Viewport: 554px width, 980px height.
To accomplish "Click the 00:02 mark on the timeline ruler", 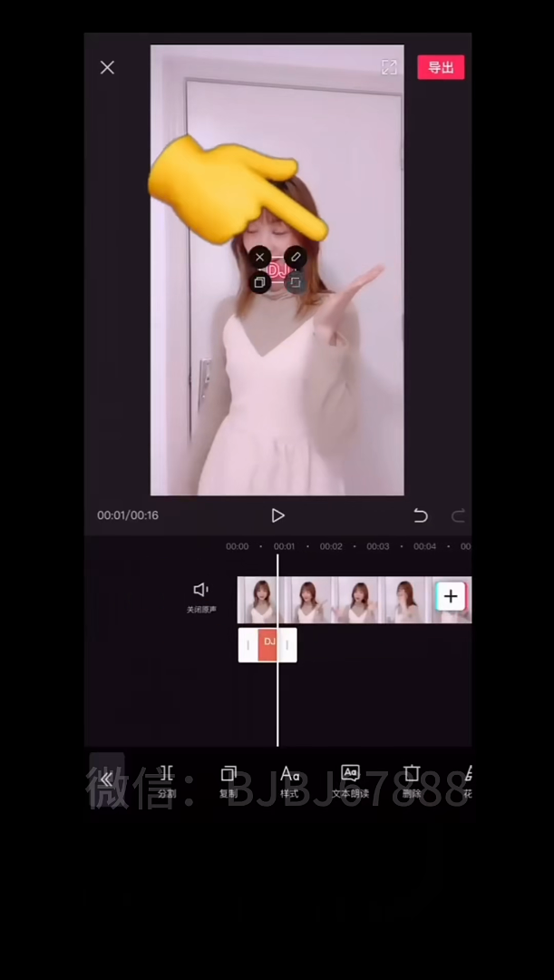I will (x=331, y=546).
